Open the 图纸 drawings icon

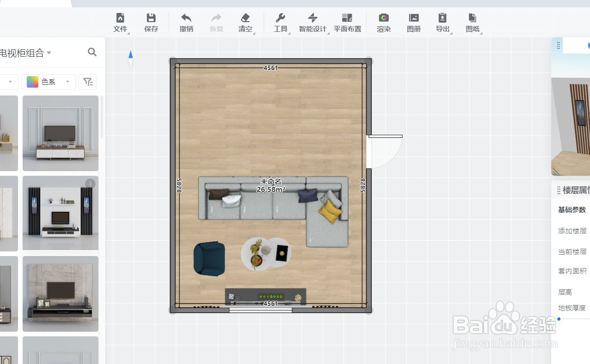(x=472, y=18)
